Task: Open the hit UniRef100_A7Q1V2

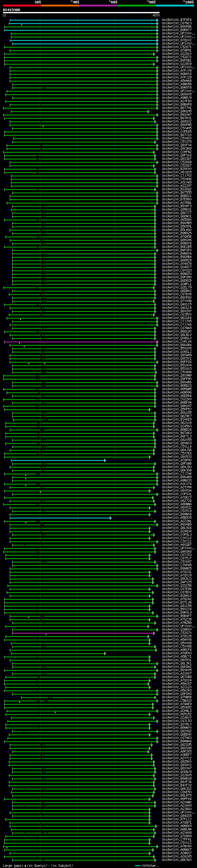Action: tap(176, 40)
